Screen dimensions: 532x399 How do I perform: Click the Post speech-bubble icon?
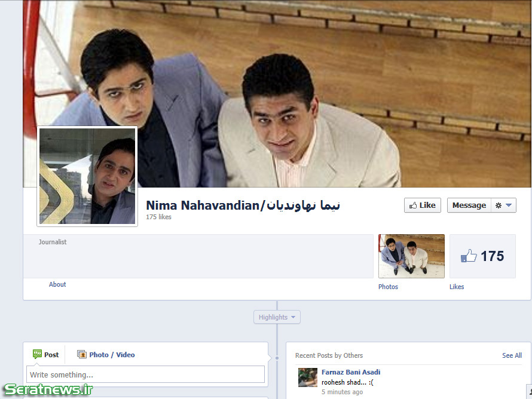pyautogui.click(x=37, y=354)
